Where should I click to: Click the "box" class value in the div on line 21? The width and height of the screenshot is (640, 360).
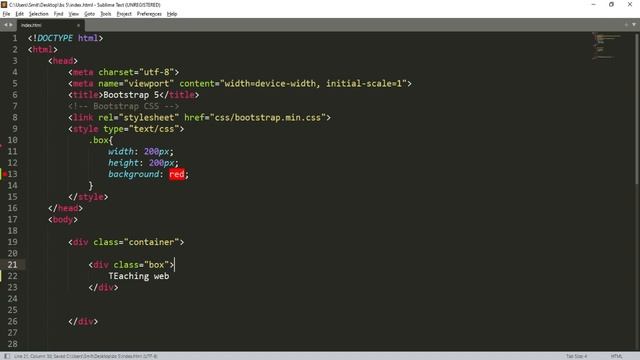156,265
